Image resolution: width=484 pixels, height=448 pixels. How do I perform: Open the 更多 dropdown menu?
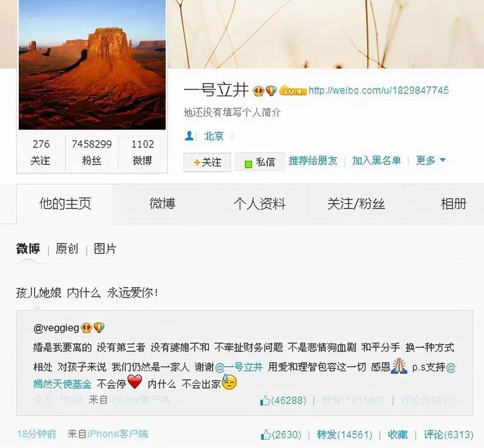(431, 160)
